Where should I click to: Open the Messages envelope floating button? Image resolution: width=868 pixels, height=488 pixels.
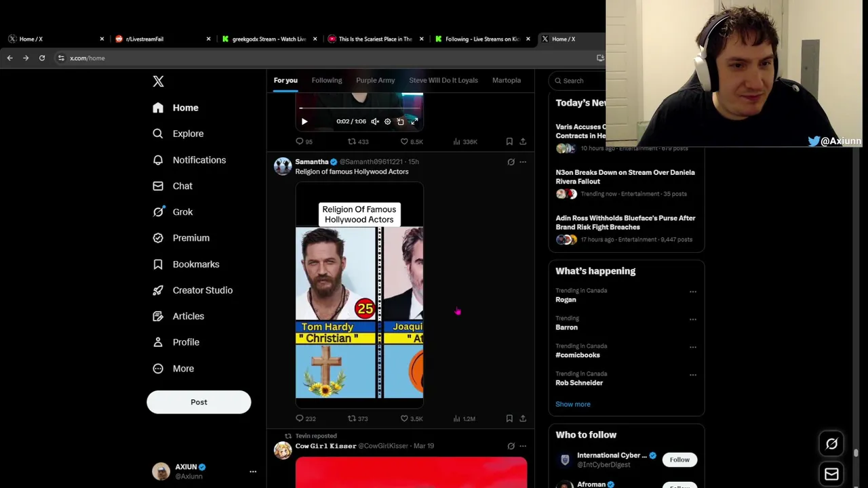pos(831,474)
